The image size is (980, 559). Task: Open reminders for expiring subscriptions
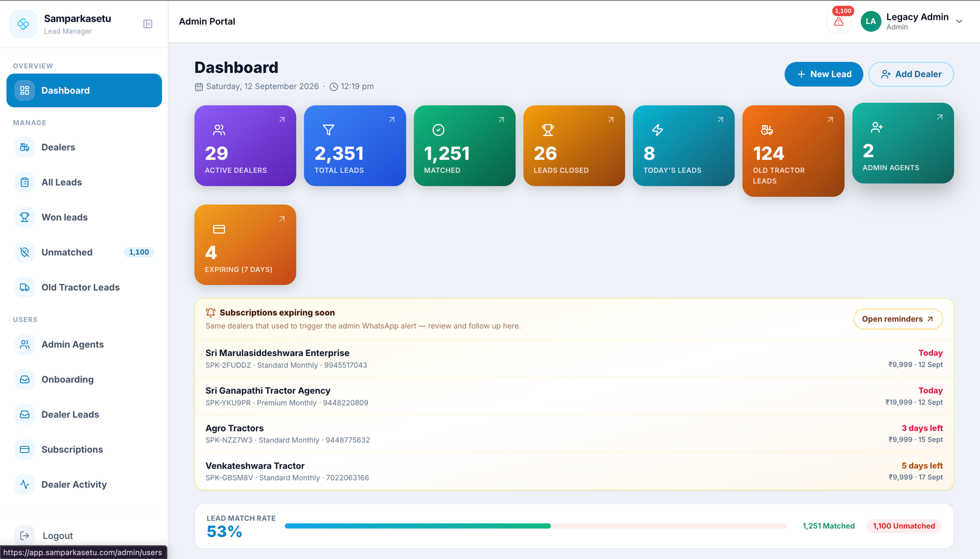[x=898, y=319]
